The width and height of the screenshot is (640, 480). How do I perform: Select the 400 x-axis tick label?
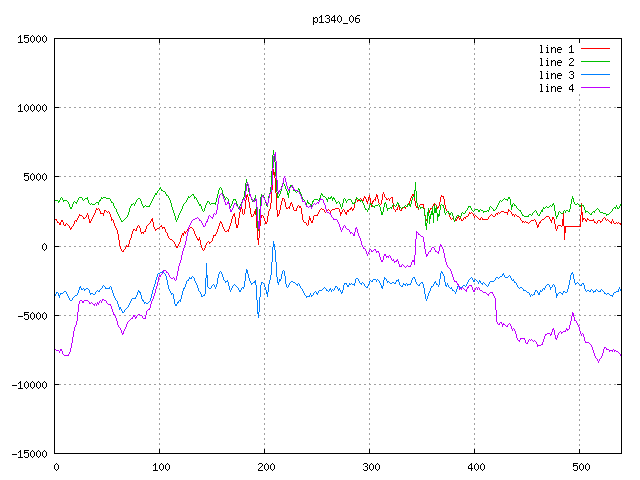coord(475,466)
